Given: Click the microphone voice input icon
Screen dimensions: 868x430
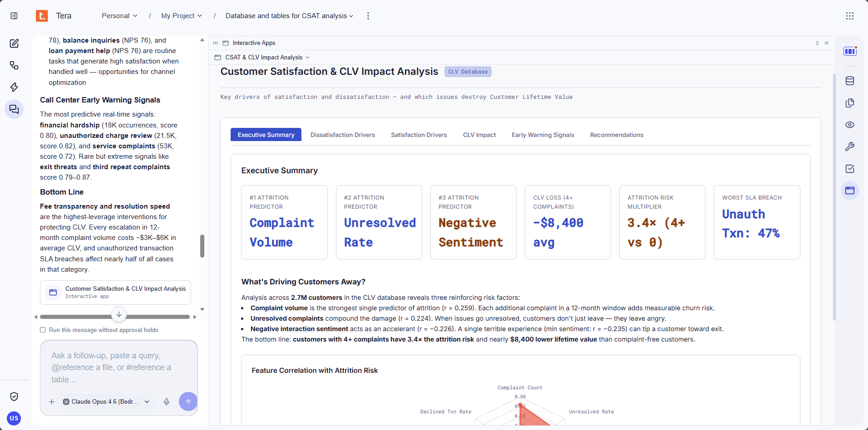Looking at the screenshot, I should 167,402.
